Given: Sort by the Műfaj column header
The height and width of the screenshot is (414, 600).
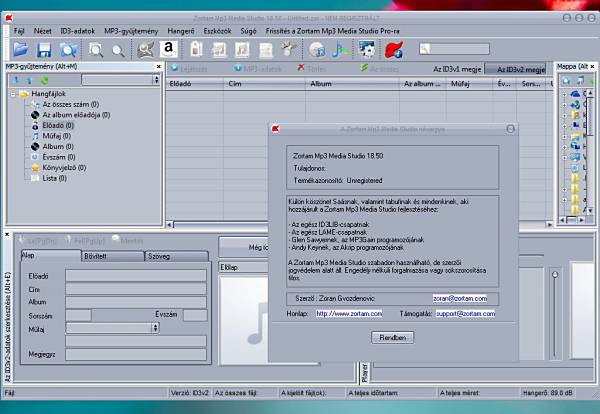Looking at the screenshot, I should (x=469, y=84).
